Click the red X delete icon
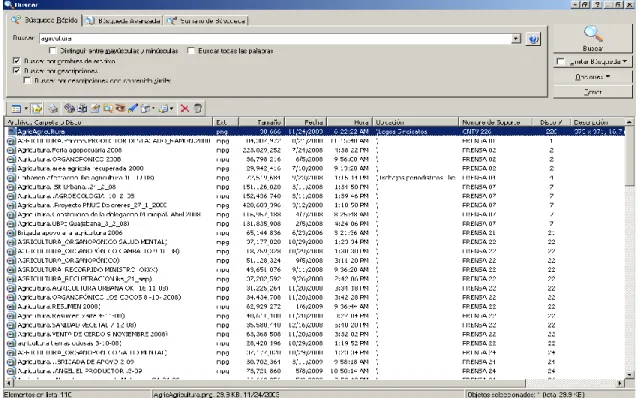 pyautogui.click(x=185, y=108)
